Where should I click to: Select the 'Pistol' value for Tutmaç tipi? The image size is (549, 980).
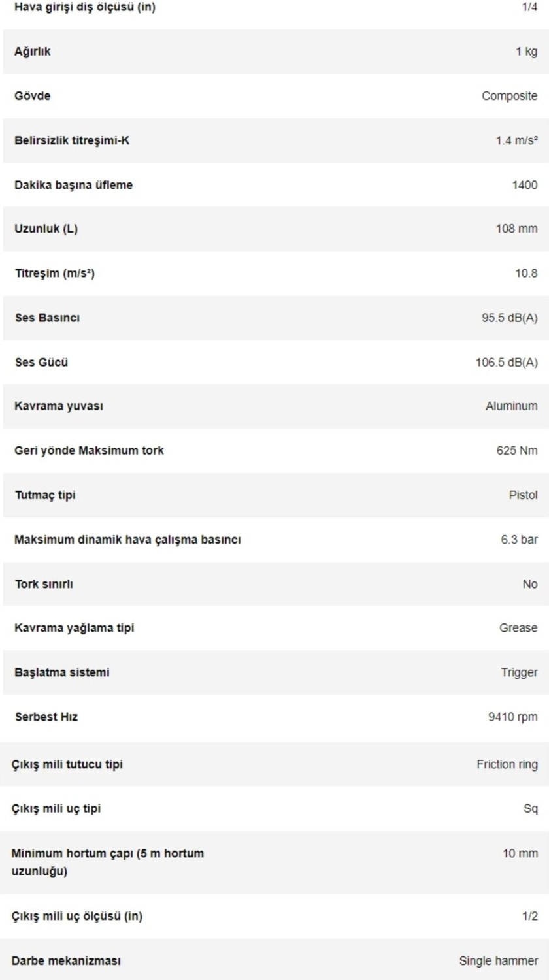tap(523, 495)
